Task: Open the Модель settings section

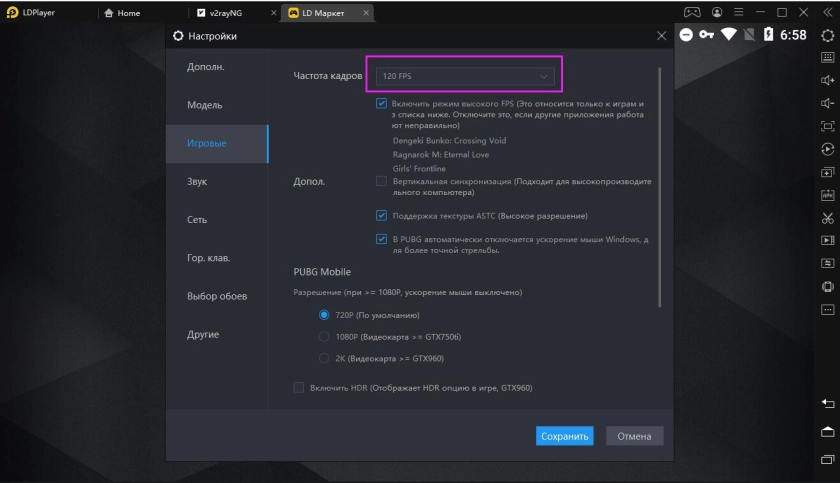Action: 217,105
